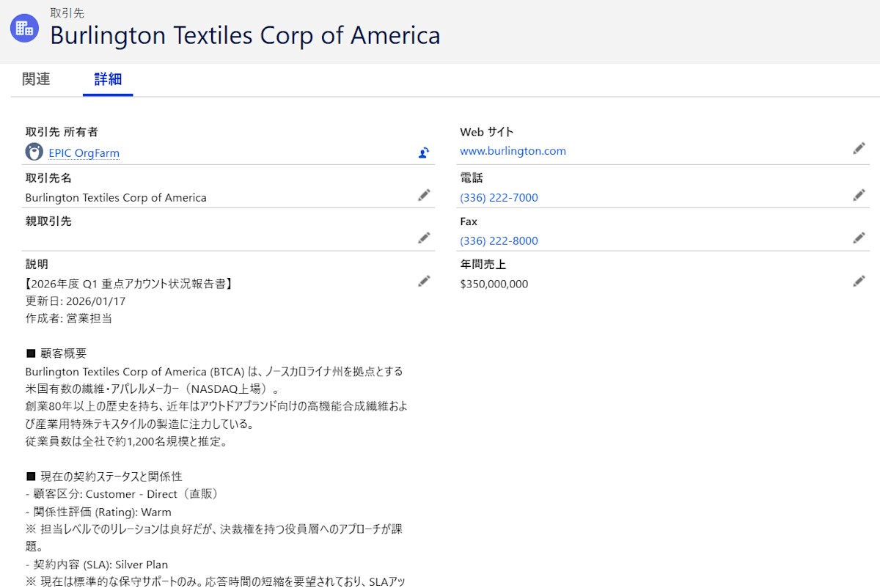This screenshot has height=588, width=880.
Task: Click the change owner icon
Action: click(424, 152)
